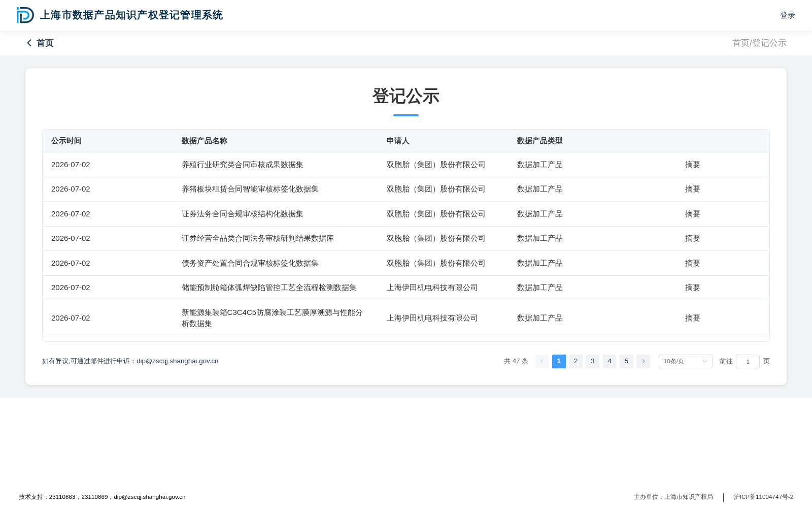The width and height of the screenshot is (812, 508).
Task: Select page 3 in pagination
Action: (x=592, y=361)
